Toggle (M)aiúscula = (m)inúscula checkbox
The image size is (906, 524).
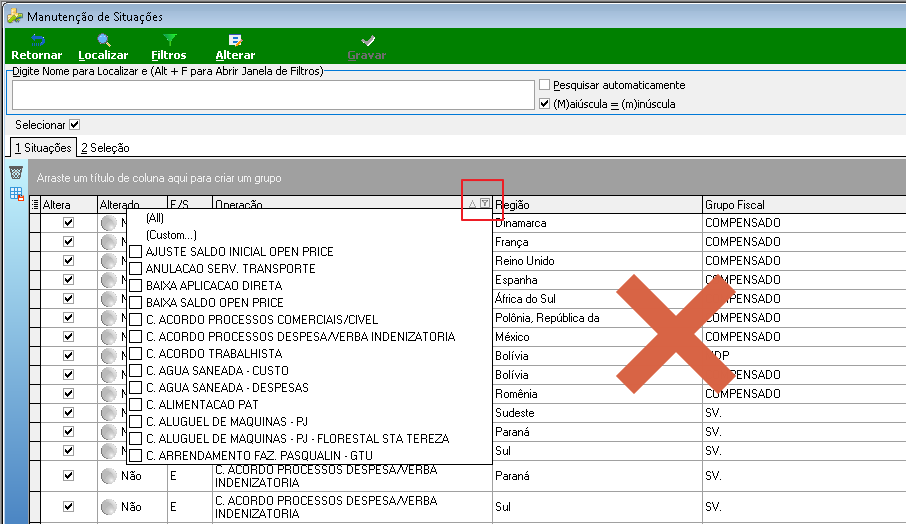[x=544, y=104]
